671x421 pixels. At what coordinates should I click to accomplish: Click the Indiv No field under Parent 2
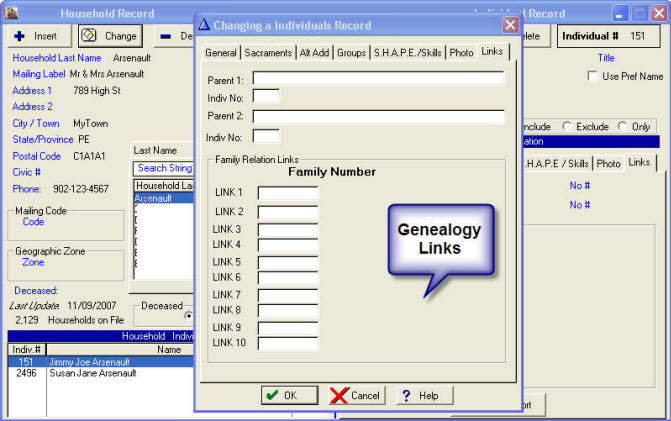pyautogui.click(x=266, y=136)
